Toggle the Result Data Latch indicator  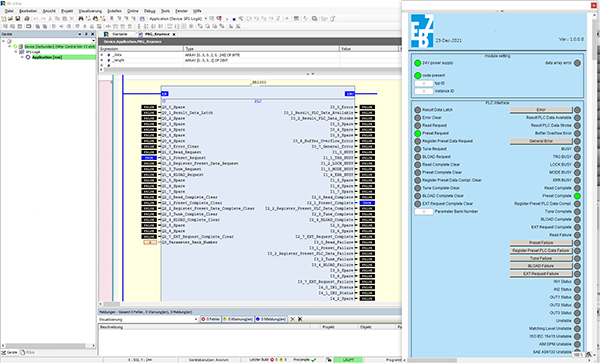tap(417, 110)
